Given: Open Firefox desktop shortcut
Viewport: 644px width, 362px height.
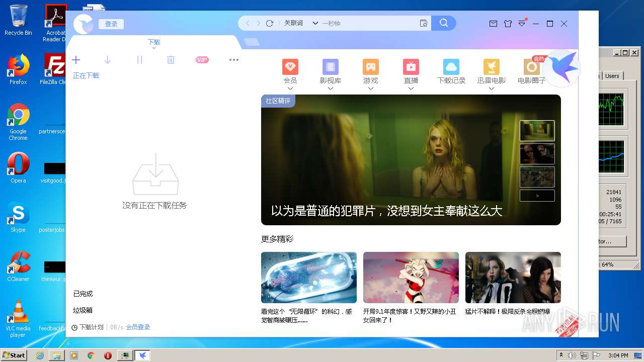Looking at the screenshot, I should coord(18,69).
